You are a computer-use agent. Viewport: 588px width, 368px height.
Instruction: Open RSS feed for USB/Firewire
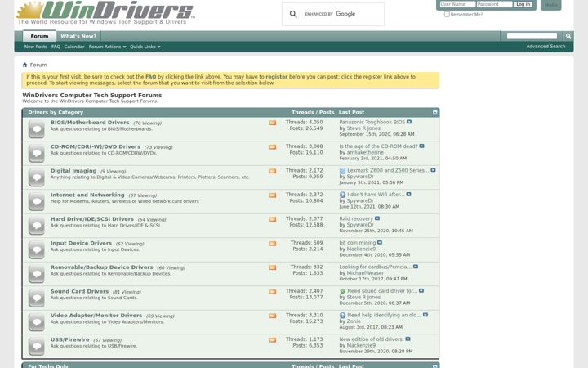[x=273, y=340]
